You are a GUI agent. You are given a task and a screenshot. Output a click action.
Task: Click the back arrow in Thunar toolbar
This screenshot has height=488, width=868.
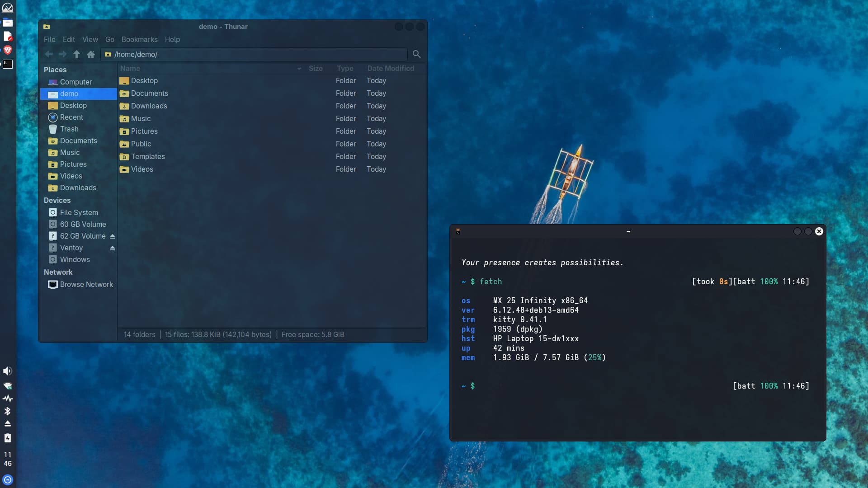pyautogui.click(x=49, y=54)
